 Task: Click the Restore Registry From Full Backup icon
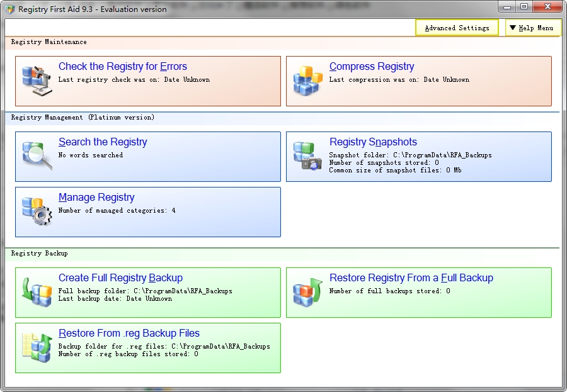(307, 292)
